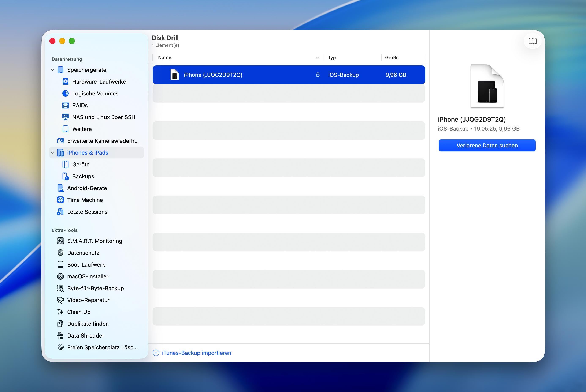This screenshot has height=392, width=586.
Task: Click the Letzte Sessions icon
Action: (60, 212)
